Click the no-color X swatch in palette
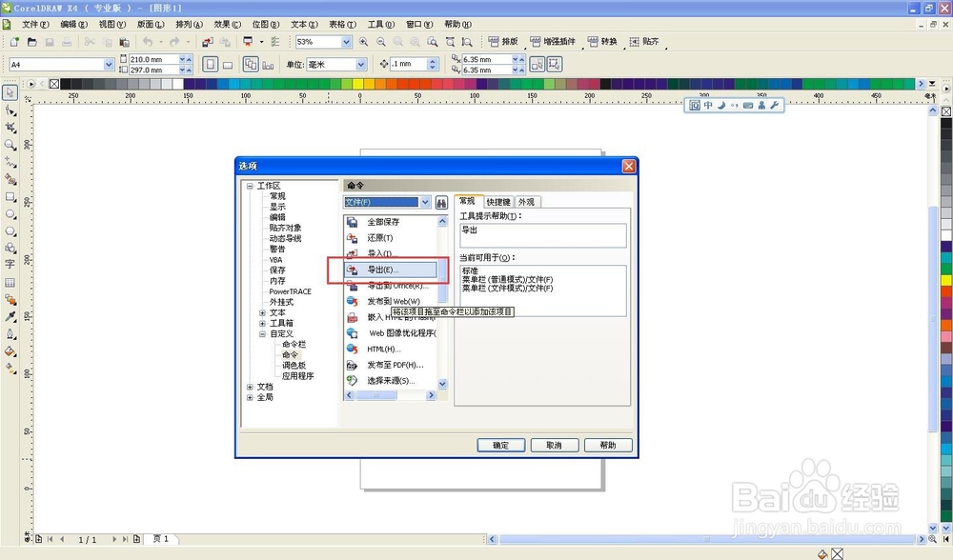953x560 pixels. pyautogui.click(x=54, y=84)
